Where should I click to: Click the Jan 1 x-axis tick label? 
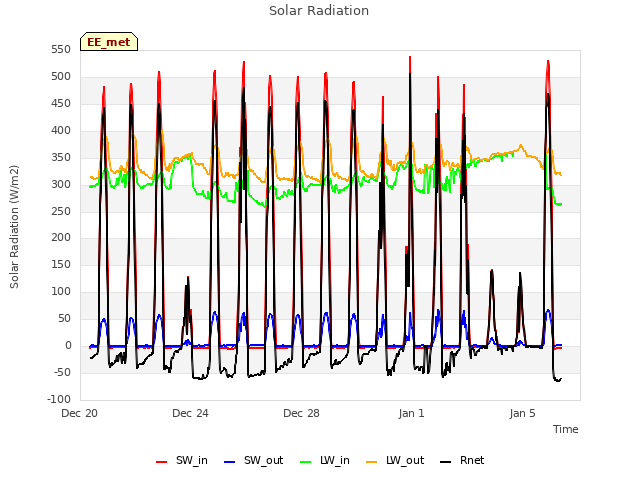411,413
